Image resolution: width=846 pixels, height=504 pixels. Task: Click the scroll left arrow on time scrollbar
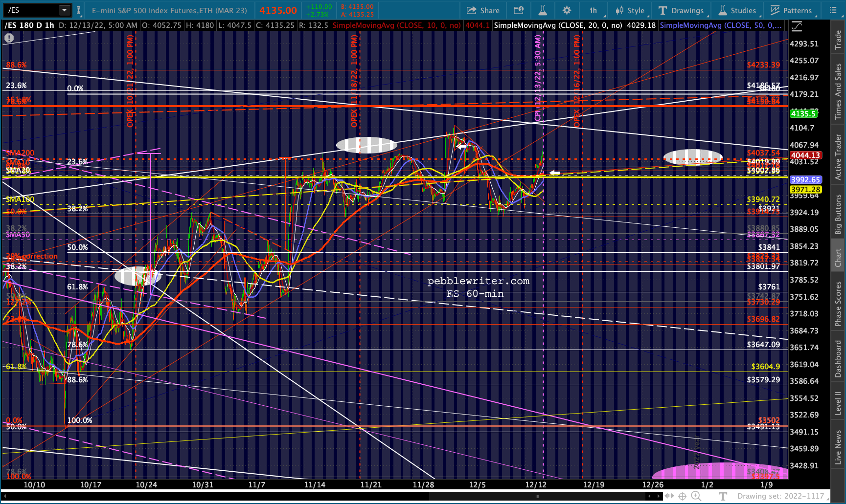coord(649,496)
